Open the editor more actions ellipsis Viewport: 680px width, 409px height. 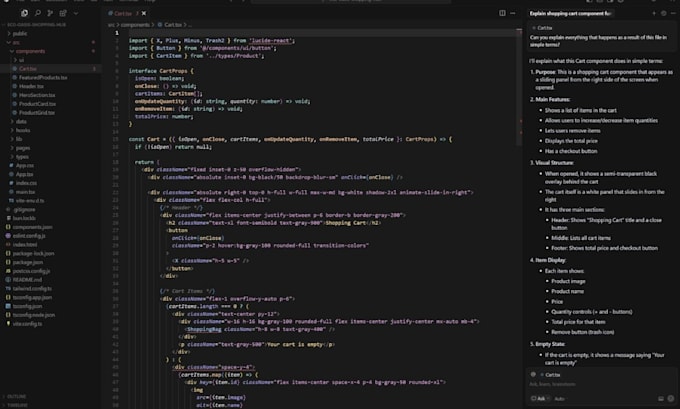(x=513, y=13)
